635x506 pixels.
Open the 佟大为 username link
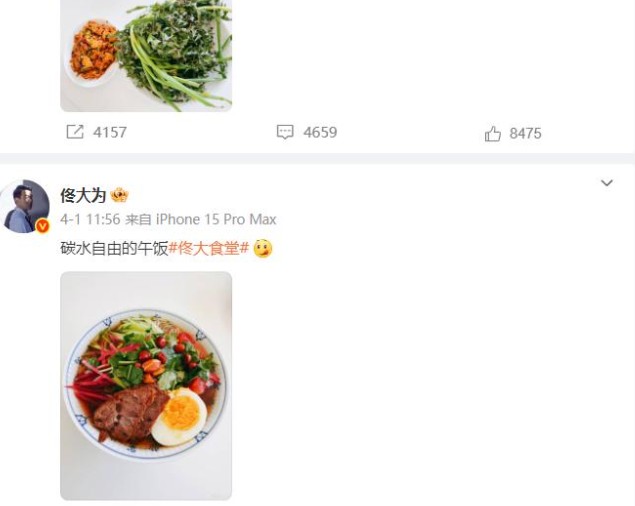pyautogui.click(x=83, y=195)
